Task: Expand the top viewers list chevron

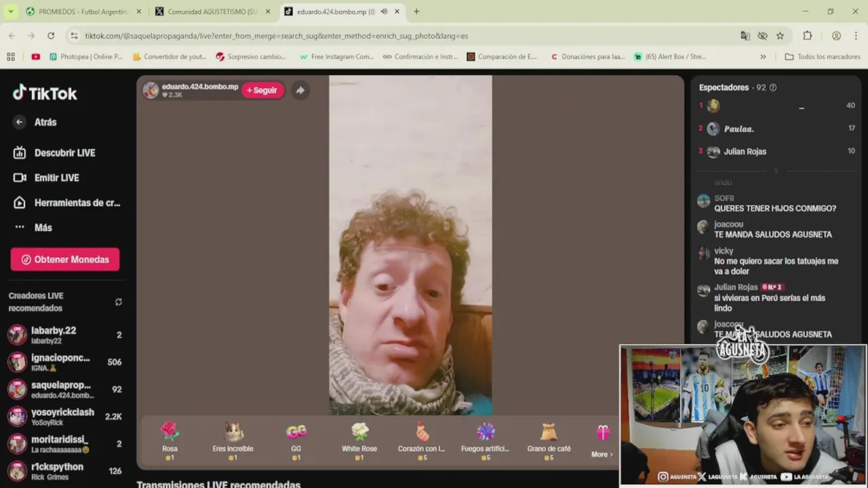Action: (776, 171)
